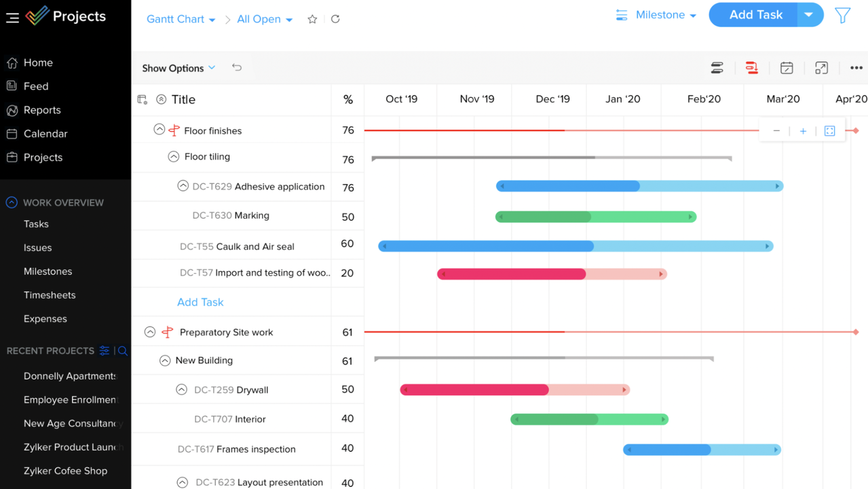Open the three-dot more options menu
Screen dimensions: 868x489
856,68
